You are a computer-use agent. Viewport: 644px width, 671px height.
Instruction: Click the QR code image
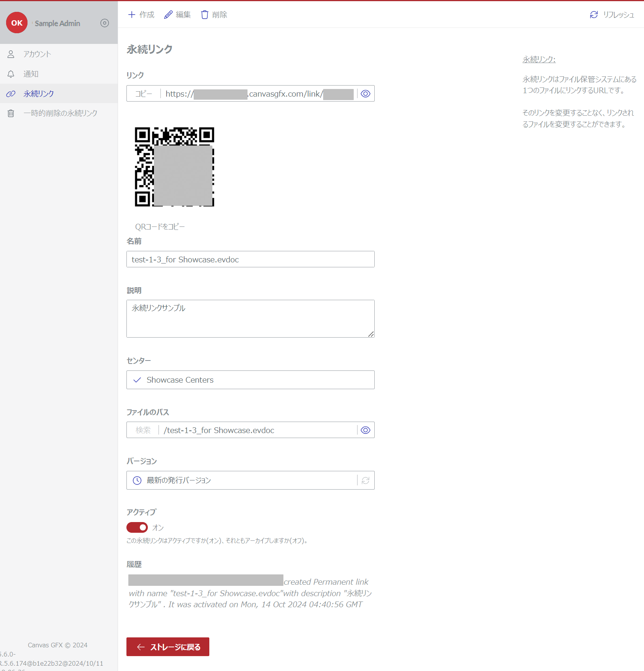click(175, 167)
